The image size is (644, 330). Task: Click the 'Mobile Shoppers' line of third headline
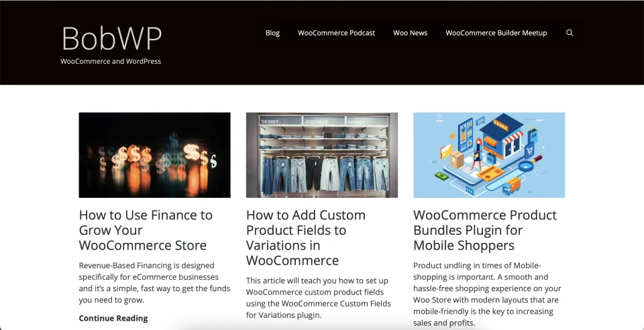tap(464, 245)
